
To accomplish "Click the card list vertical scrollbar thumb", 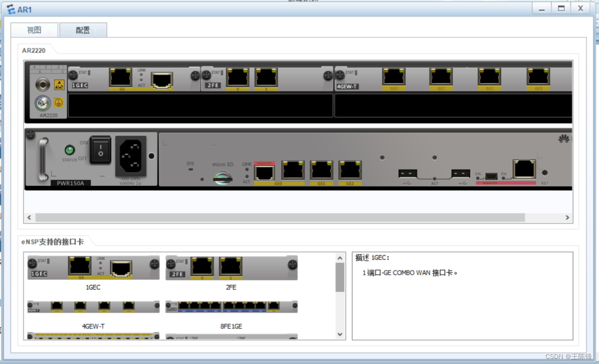I will pos(340,277).
